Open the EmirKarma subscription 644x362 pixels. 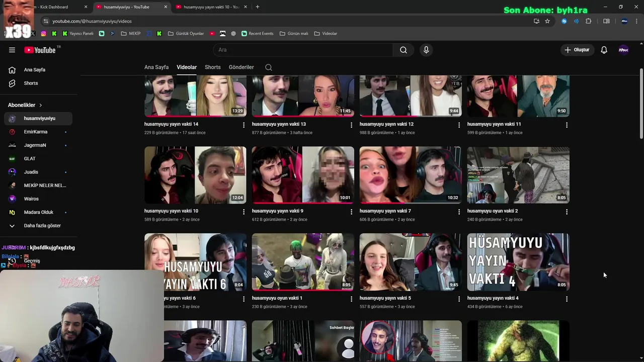[x=38, y=132]
